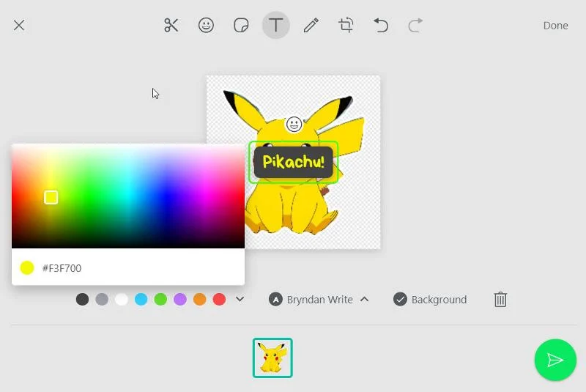Select the pencil draw tool

[x=311, y=26]
